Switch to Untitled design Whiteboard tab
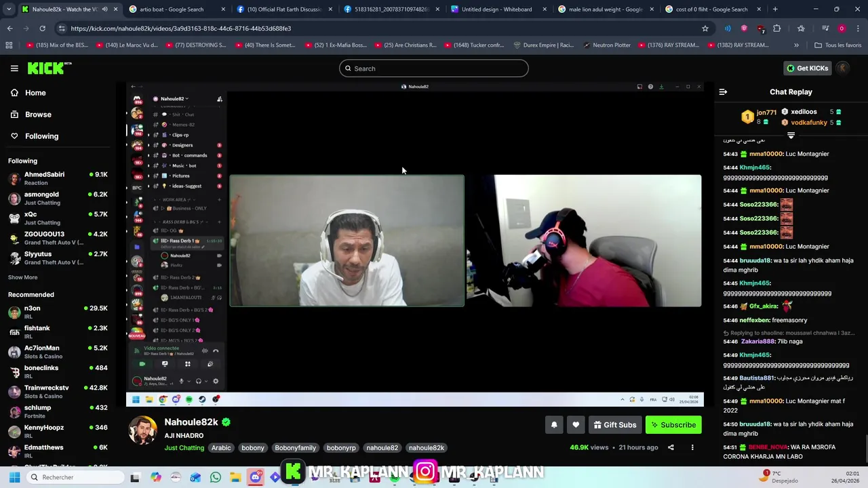This screenshot has height=488, width=868. point(498,9)
